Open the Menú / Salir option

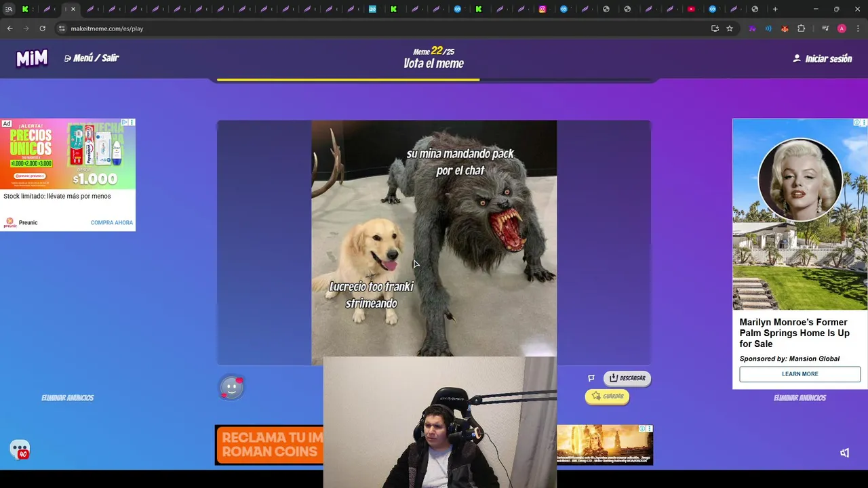coord(92,58)
